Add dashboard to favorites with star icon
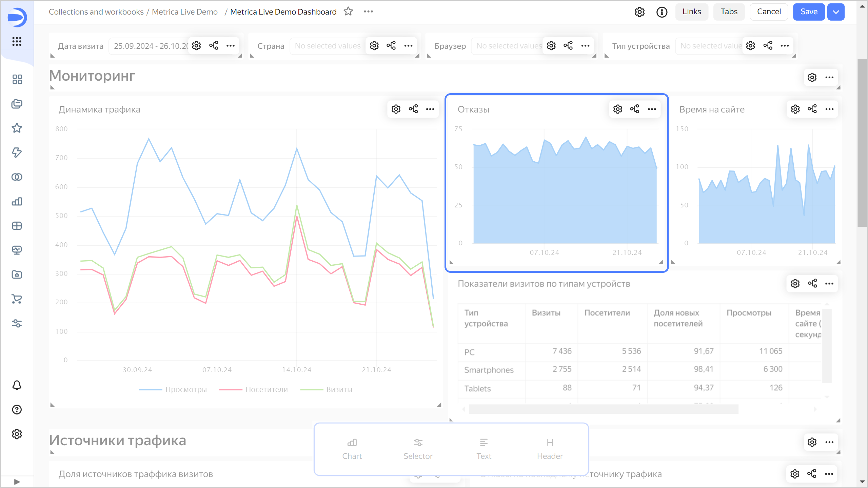 click(x=348, y=12)
